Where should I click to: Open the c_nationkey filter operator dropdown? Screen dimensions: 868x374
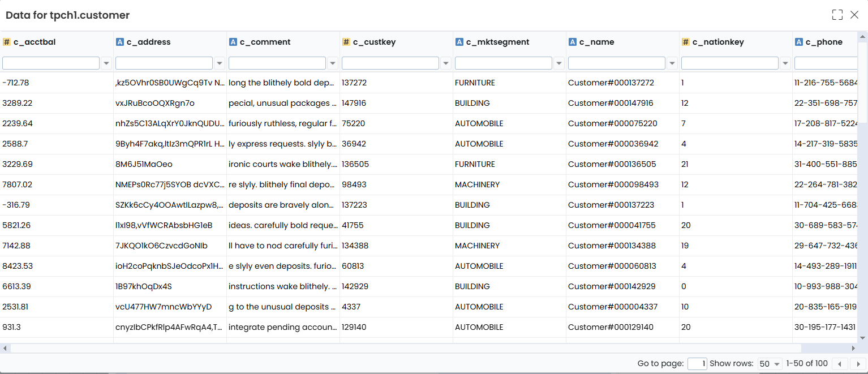coord(785,63)
